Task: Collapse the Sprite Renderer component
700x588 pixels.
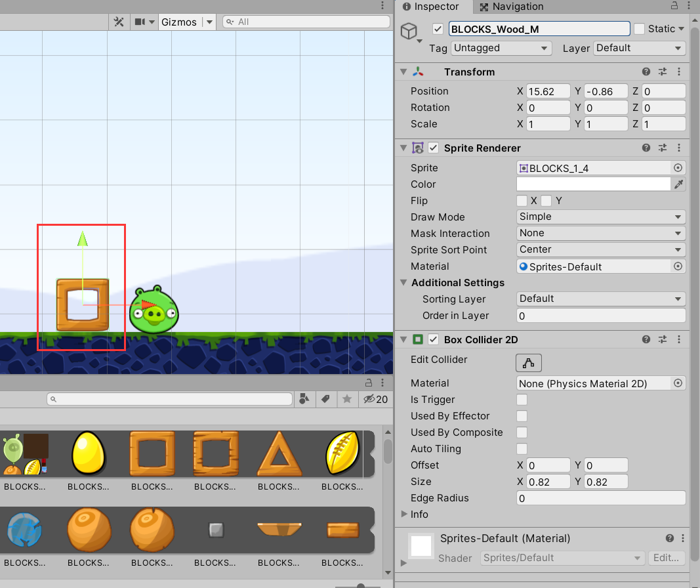Action: pos(403,148)
